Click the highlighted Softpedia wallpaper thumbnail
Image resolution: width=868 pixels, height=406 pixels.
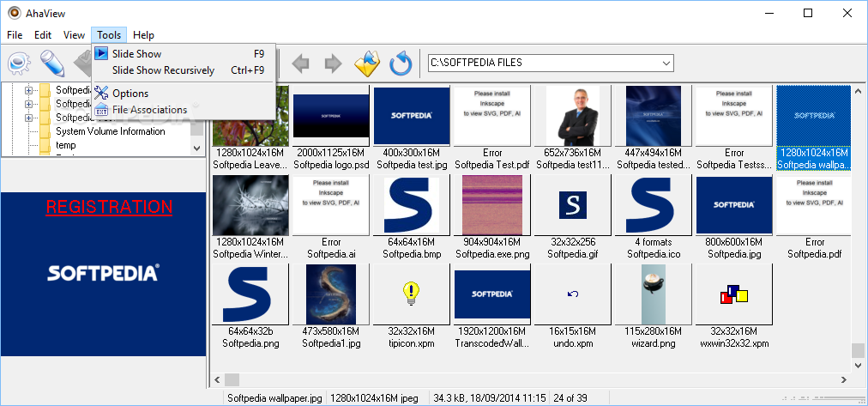point(813,116)
